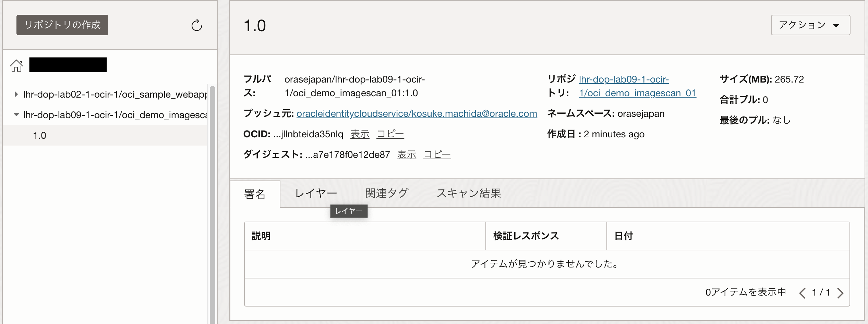This screenshot has width=868, height=324.
Task: Go to the previous page of signature items
Action: [x=802, y=293]
